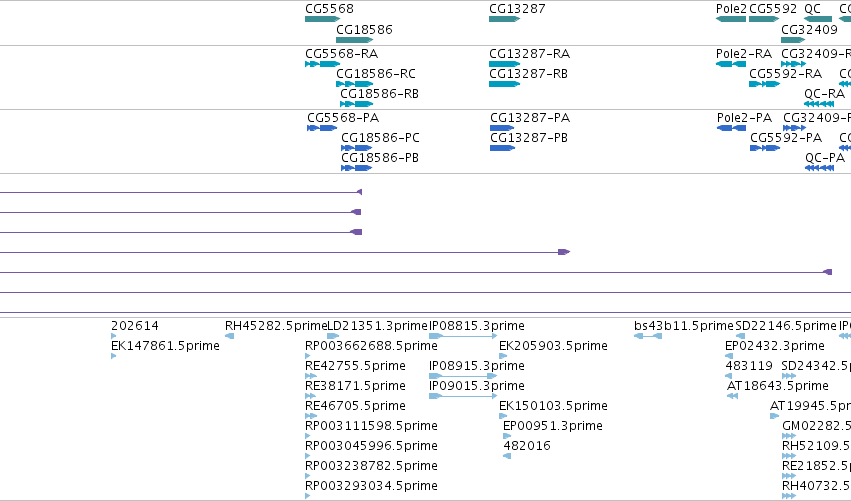Image resolution: width=851 pixels, height=501 pixels.
Task: Select the RE38171.5prime label
Action: [x=355, y=386]
